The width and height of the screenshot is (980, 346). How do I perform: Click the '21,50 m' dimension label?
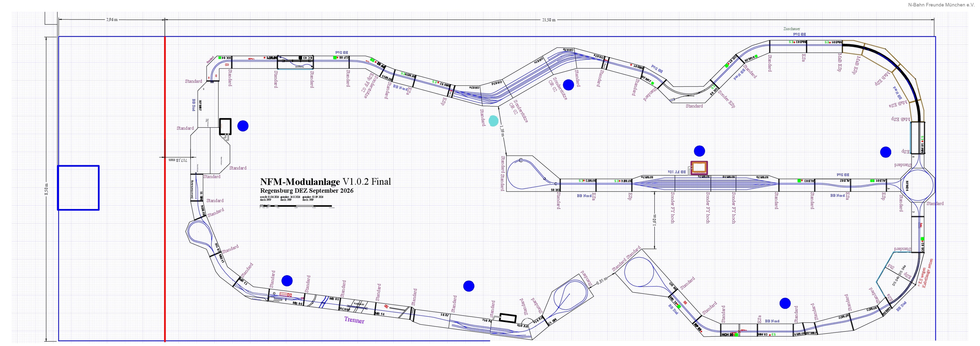[x=549, y=20]
